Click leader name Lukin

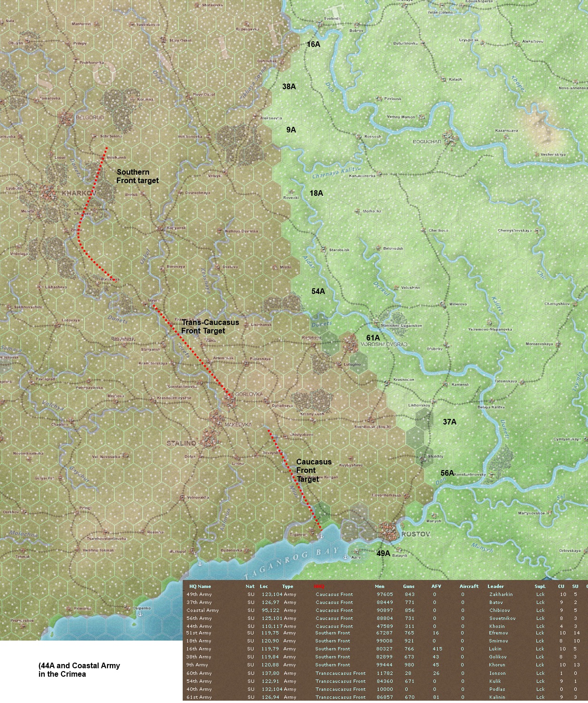495,649
